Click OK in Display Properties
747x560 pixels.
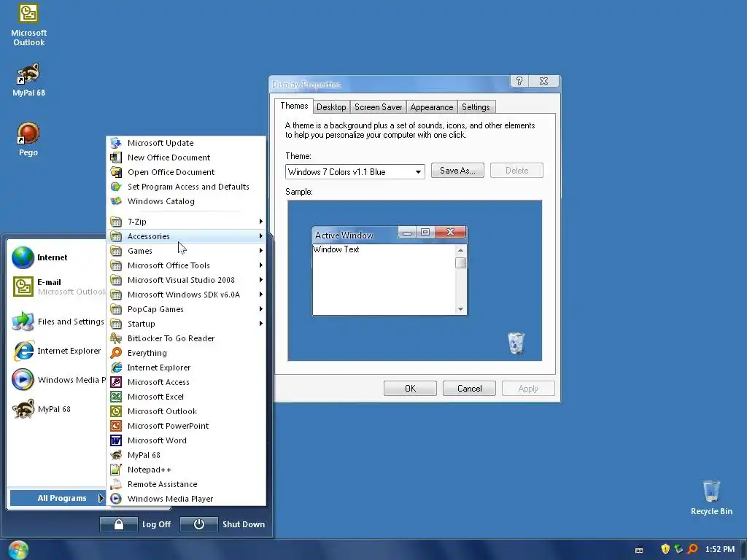click(x=410, y=389)
